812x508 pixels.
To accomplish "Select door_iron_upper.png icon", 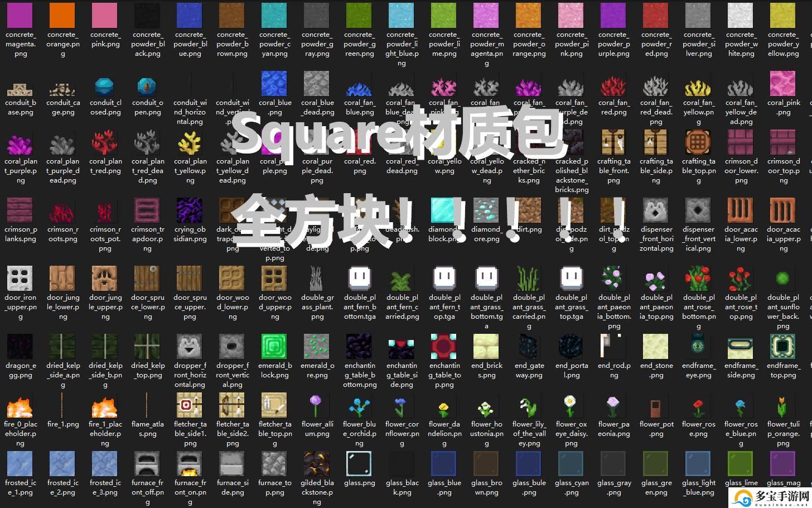I will (x=20, y=278).
